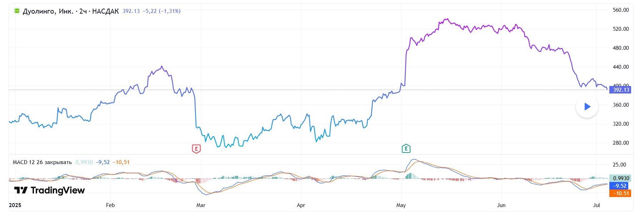644x216 pixels.
Task: Open the TradingView logo link
Action: [49, 190]
